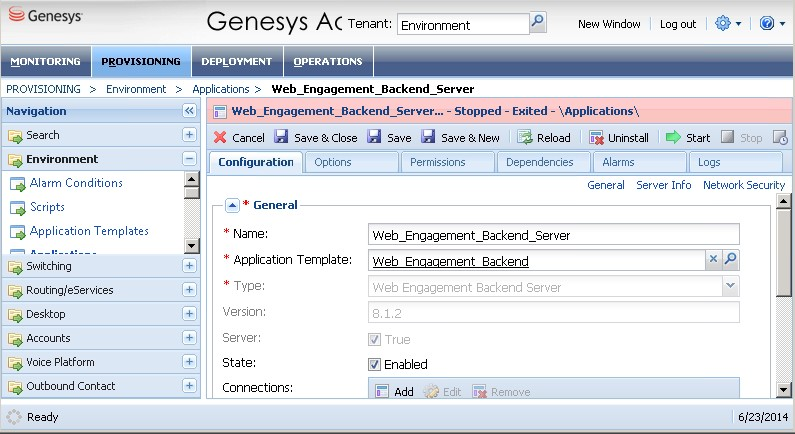Click the Remove connection icon
Viewport: 795px width, 434px height.
point(479,391)
